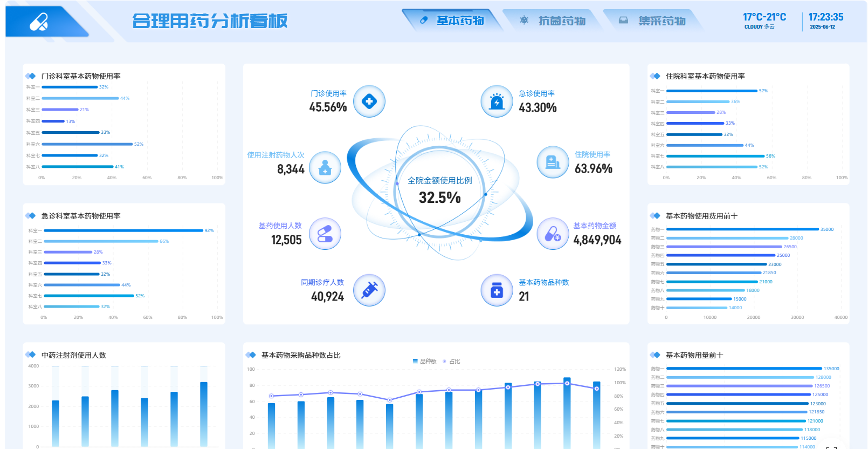Click the 36% 科室二 bar in 住院科室 chart
Screen dimensions: 868x449
tap(698, 101)
